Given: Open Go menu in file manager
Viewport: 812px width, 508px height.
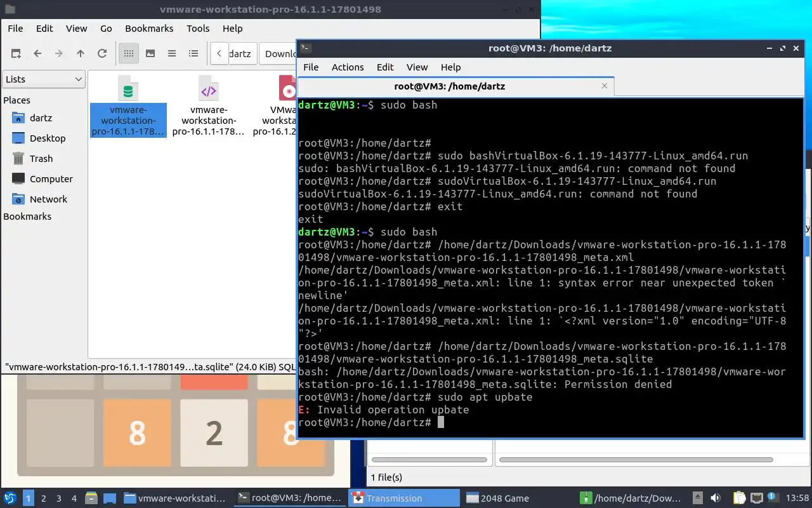Looking at the screenshot, I should point(106,29).
